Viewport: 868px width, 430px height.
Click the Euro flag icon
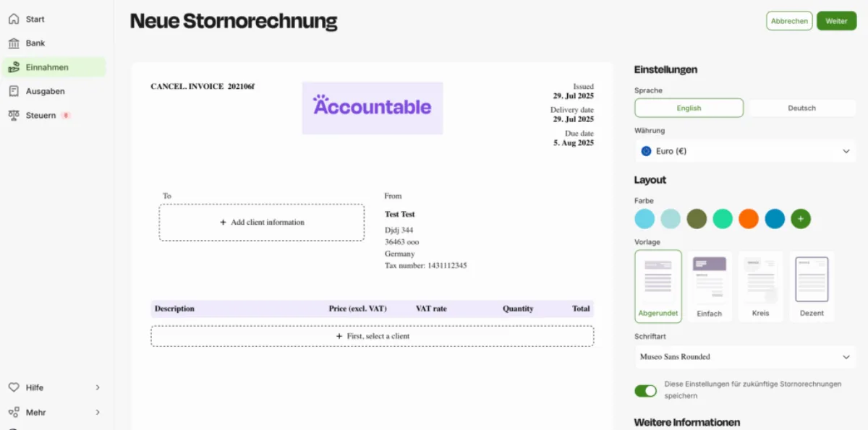646,151
